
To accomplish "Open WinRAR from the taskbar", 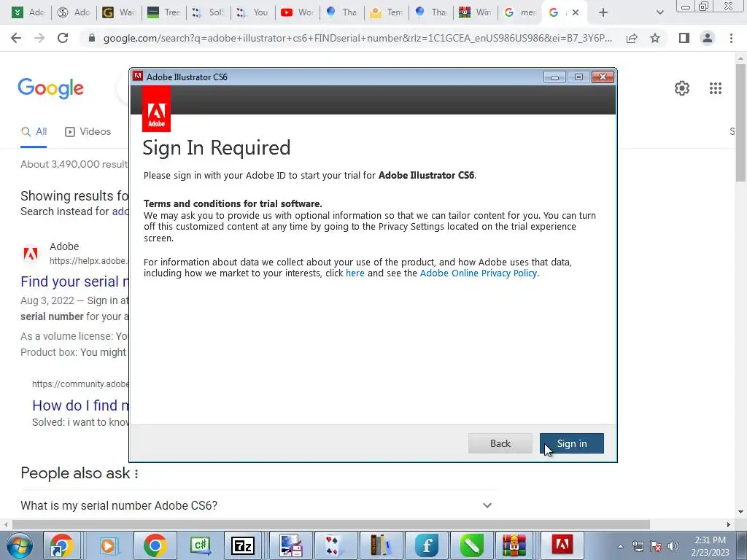I will point(514,545).
